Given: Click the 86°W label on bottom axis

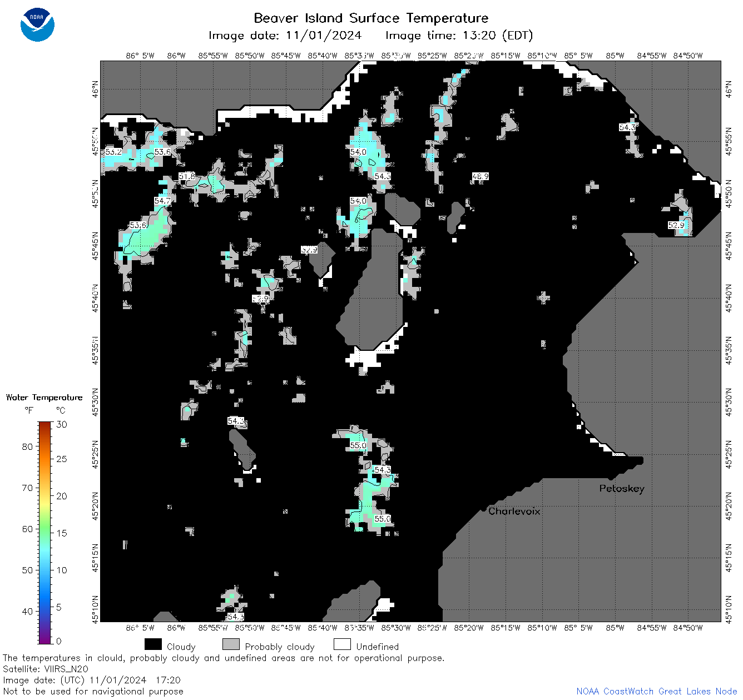Looking at the screenshot, I should [x=176, y=628].
